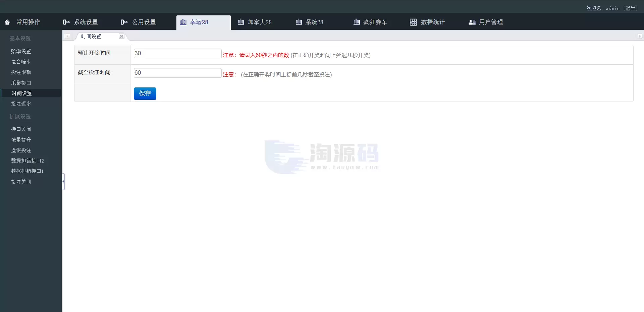Click the admin welcome text
The image size is (644, 312).
pyautogui.click(x=603, y=8)
